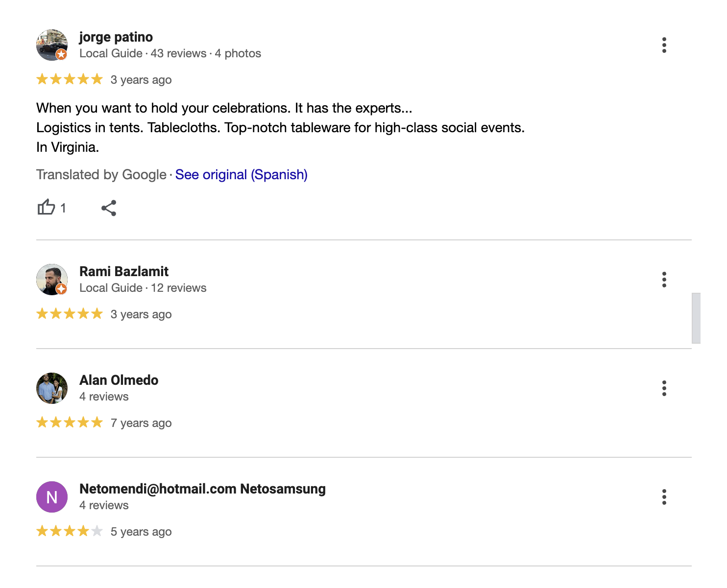
Task: Click Rami Bazlamit's five-star rating
Action: click(x=70, y=314)
